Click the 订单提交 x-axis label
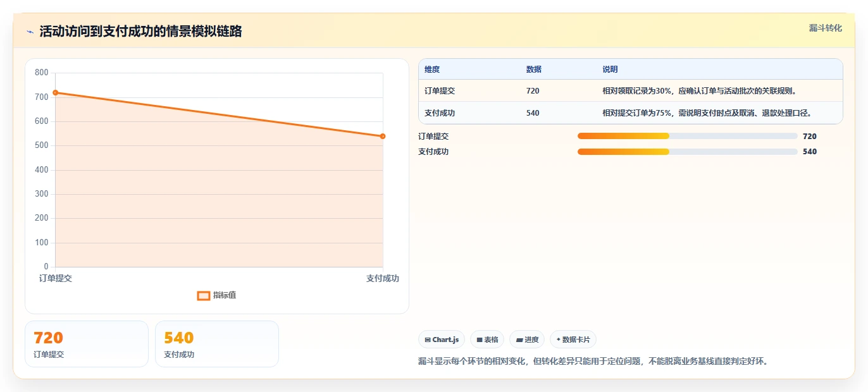The height and width of the screenshot is (392, 868). click(x=56, y=278)
